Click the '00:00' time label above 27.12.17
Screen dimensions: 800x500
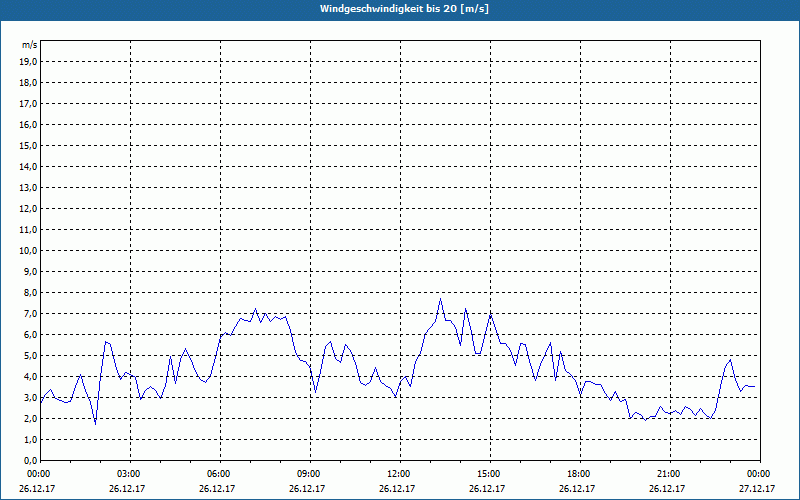[x=759, y=474]
